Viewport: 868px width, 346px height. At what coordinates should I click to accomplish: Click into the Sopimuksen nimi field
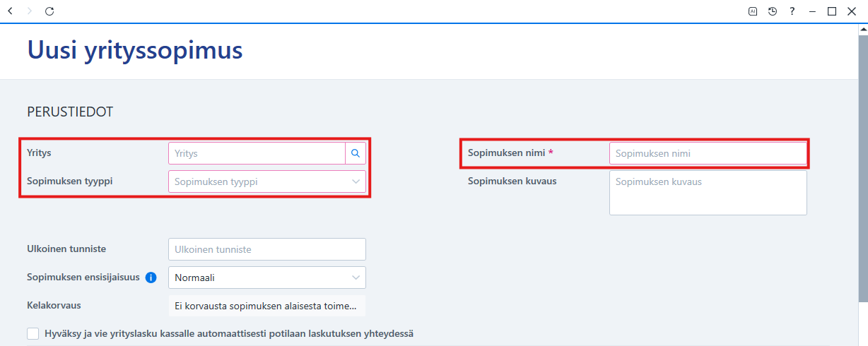(708, 153)
